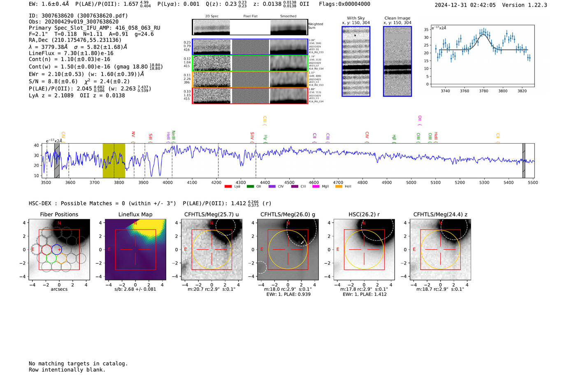Click the green fiber circle in Fiber Positions

click(51, 258)
